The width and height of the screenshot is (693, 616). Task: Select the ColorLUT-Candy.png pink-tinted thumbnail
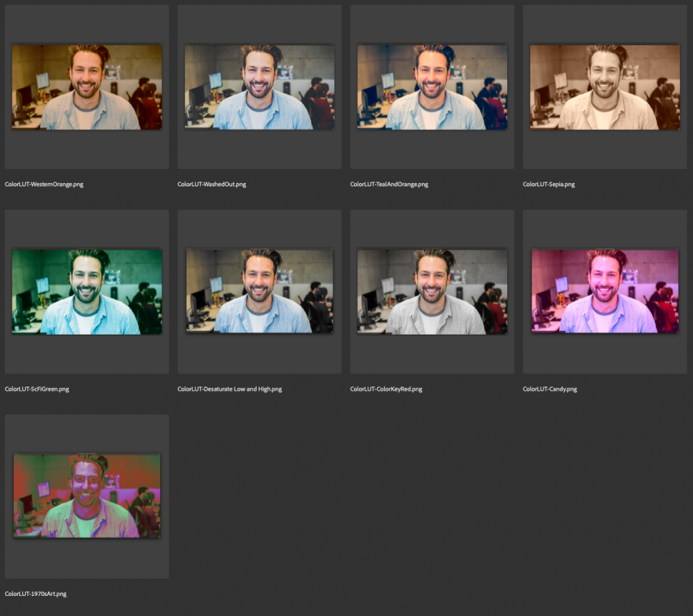click(604, 291)
